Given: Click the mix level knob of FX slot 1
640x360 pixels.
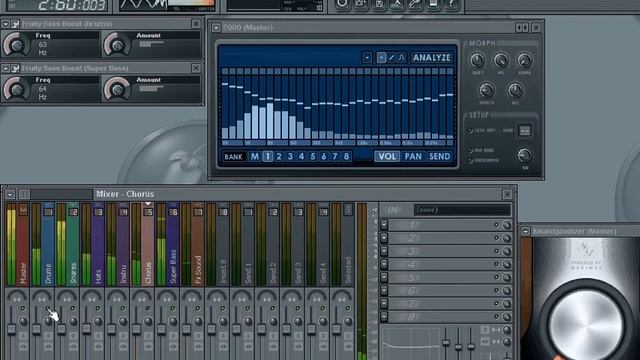Looking at the screenshot, I should [507, 225].
